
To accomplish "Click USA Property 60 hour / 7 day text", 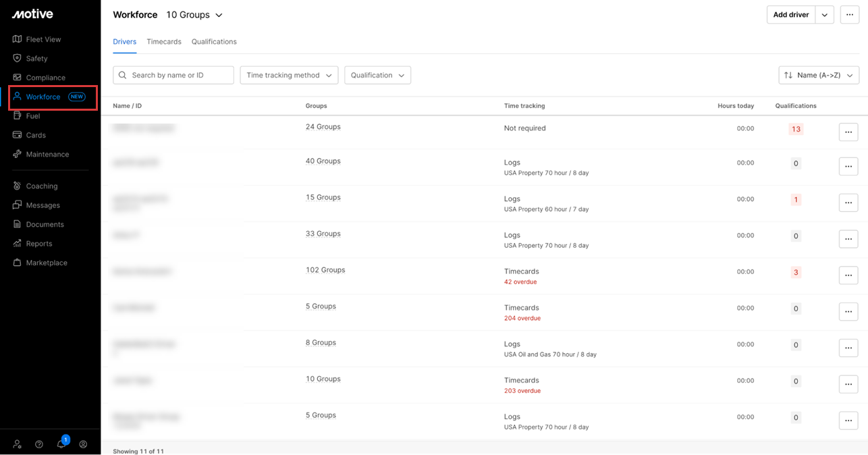I will [x=546, y=209].
